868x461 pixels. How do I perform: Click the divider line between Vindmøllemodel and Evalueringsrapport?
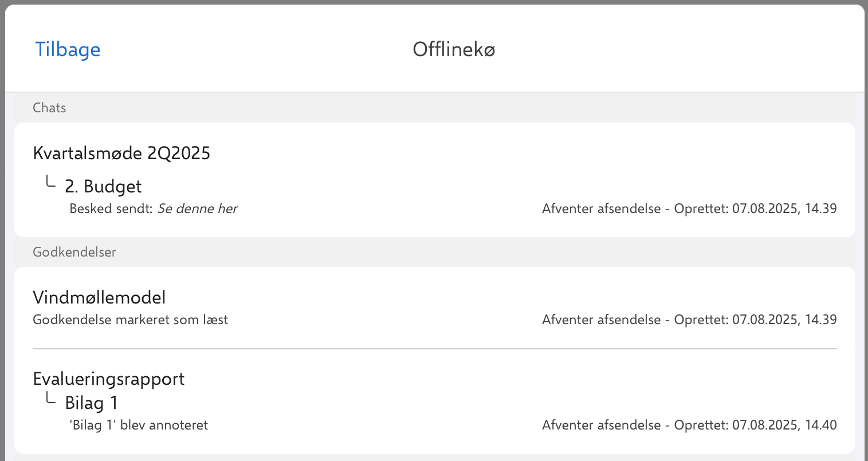pos(434,349)
